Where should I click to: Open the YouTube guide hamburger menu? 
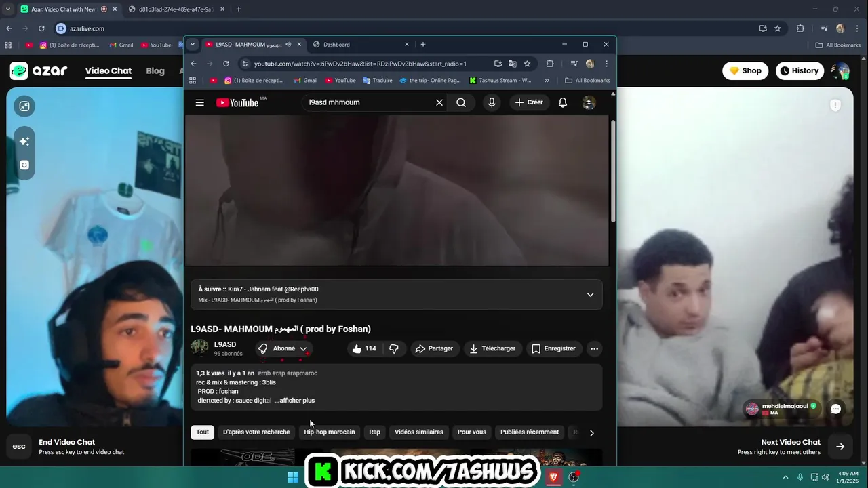[199, 102]
